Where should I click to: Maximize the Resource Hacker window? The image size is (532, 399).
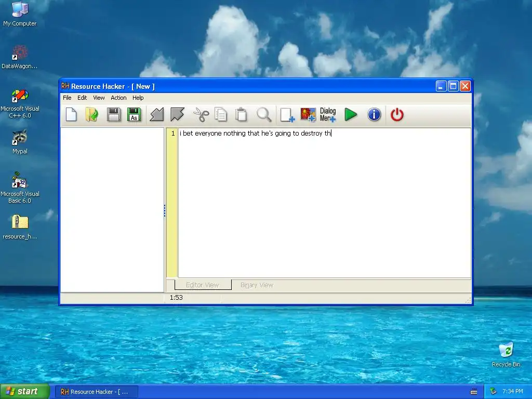[x=453, y=86]
